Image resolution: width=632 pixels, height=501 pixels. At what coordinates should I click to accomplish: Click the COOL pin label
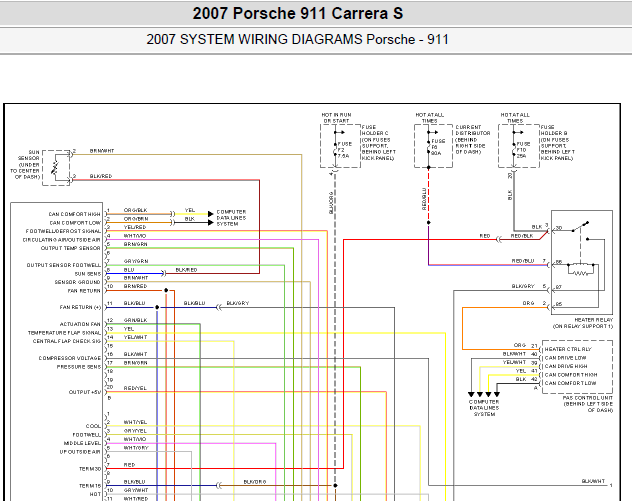point(93,426)
